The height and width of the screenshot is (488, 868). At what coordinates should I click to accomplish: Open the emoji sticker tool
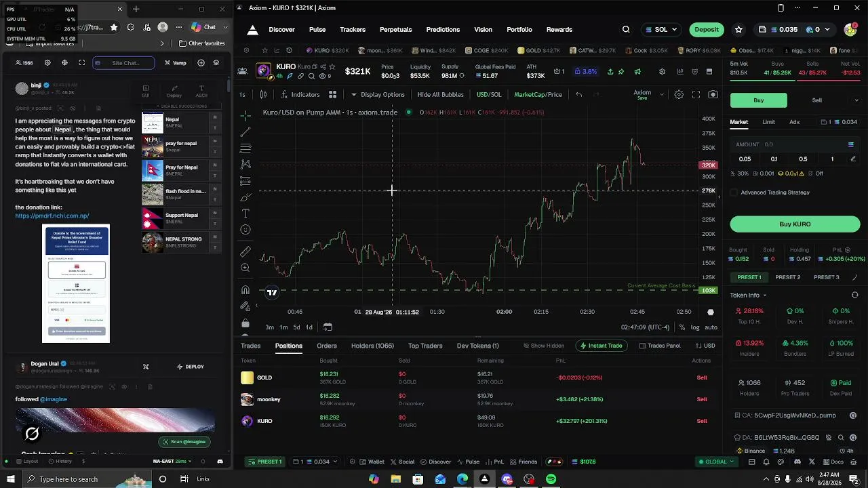tap(245, 230)
